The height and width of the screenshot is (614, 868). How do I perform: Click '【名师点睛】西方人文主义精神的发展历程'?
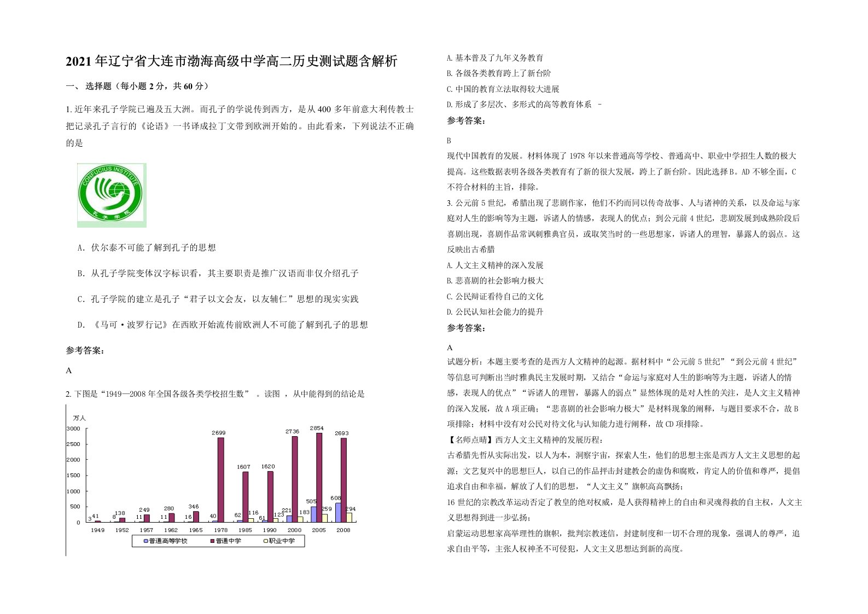525,439
